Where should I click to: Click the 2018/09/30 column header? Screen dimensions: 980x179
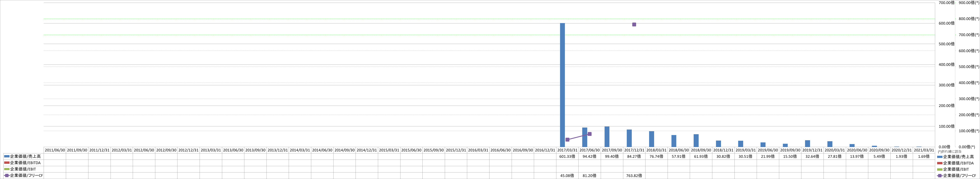(701, 150)
